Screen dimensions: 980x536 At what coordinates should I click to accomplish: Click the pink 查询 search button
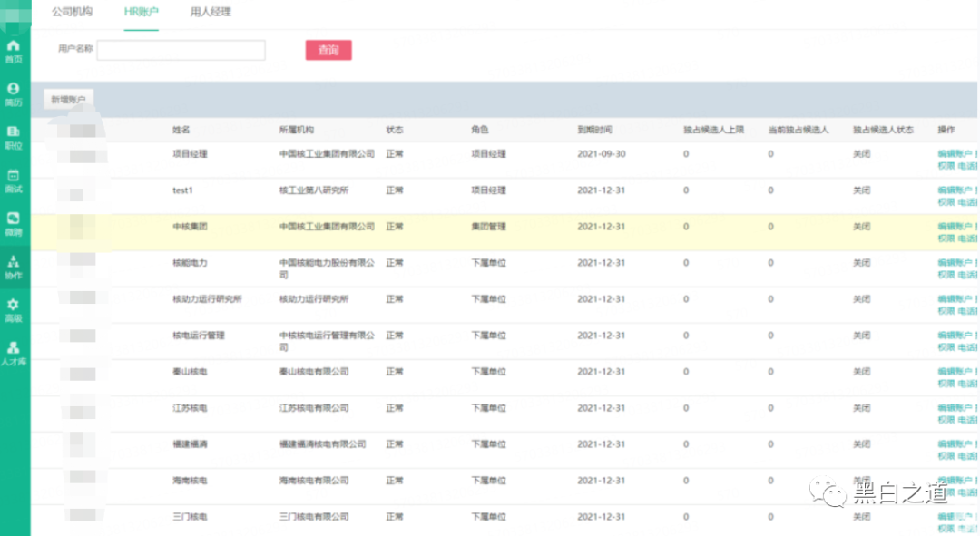pyautogui.click(x=328, y=50)
